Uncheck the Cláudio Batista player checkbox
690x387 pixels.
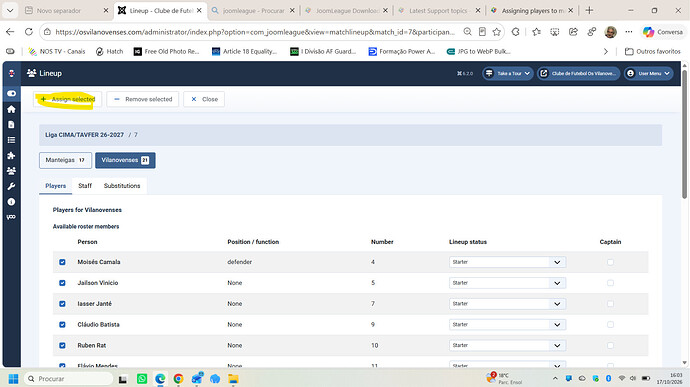62,324
